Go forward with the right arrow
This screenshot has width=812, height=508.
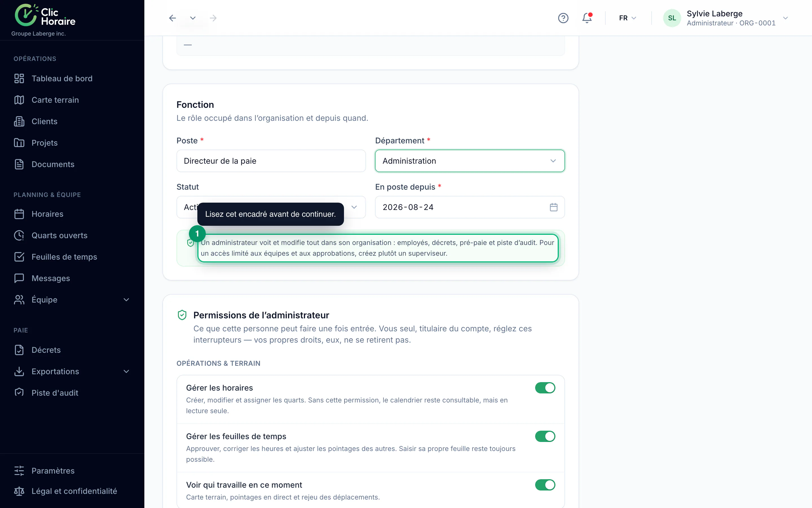coord(213,18)
